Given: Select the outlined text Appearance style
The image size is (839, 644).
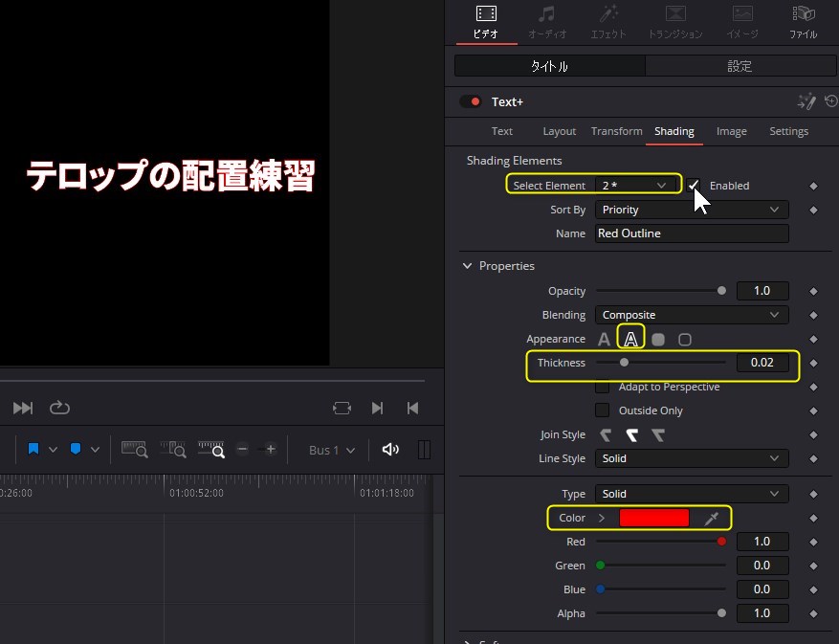Looking at the screenshot, I should point(630,338).
